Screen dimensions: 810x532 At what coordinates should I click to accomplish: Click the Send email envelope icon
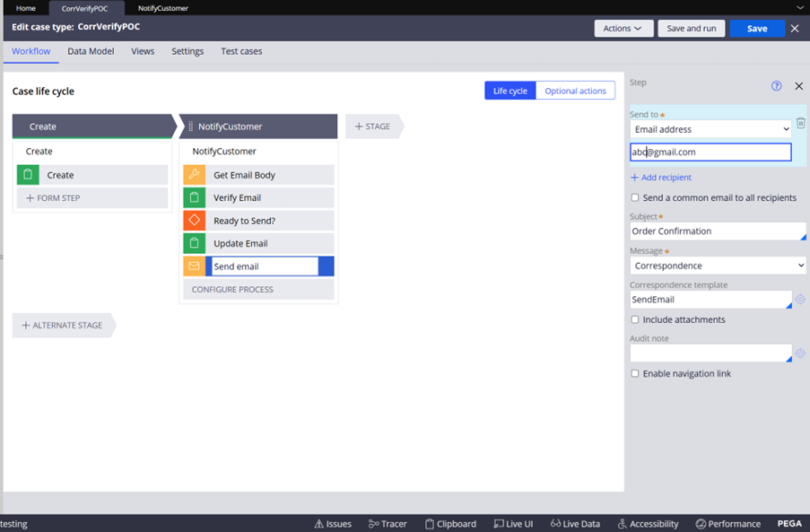(194, 266)
